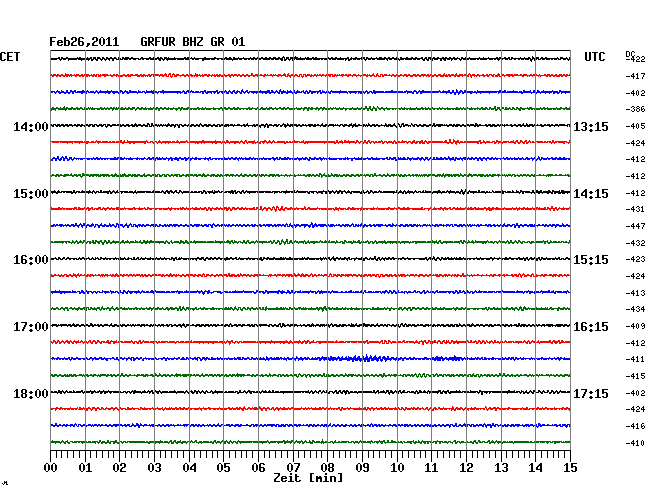
Task: Click the DC offset value "-423"
Action: coord(635,259)
